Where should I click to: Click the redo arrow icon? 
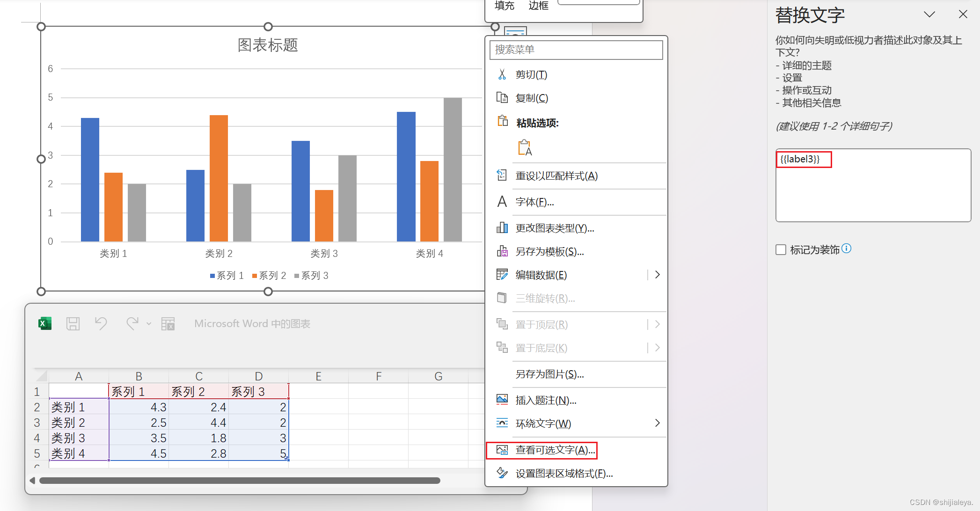[132, 323]
